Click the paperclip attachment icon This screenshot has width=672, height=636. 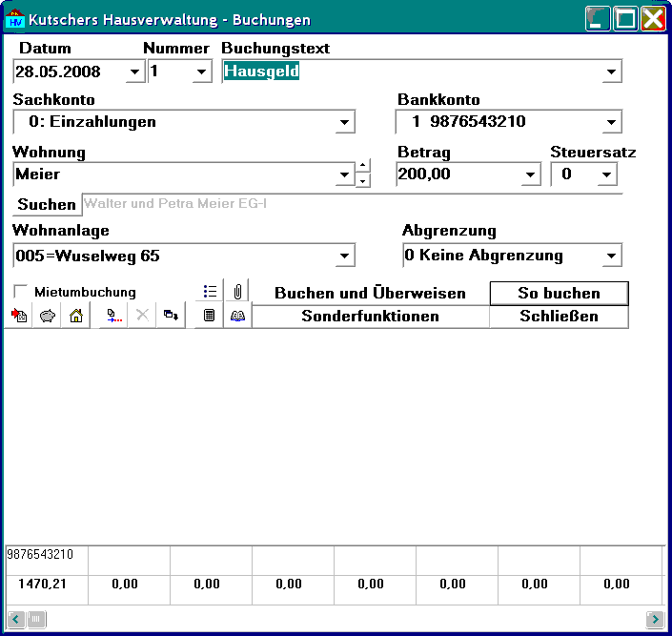pos(238,292)
